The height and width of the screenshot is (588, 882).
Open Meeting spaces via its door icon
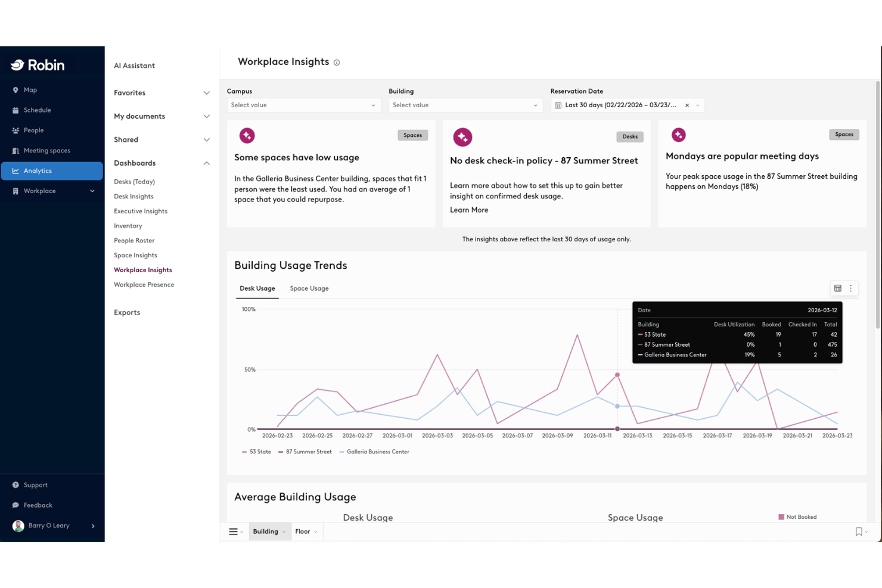click(x=15, y=151)
